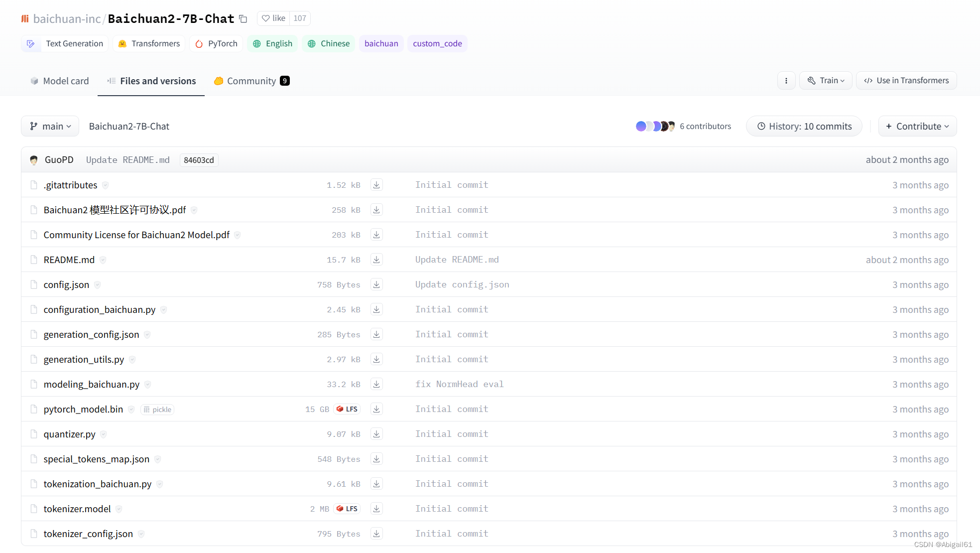The height and width of the screenshot is (553, 980).
Task: Expand the main branch dropdown
Action: click(50, 127)
